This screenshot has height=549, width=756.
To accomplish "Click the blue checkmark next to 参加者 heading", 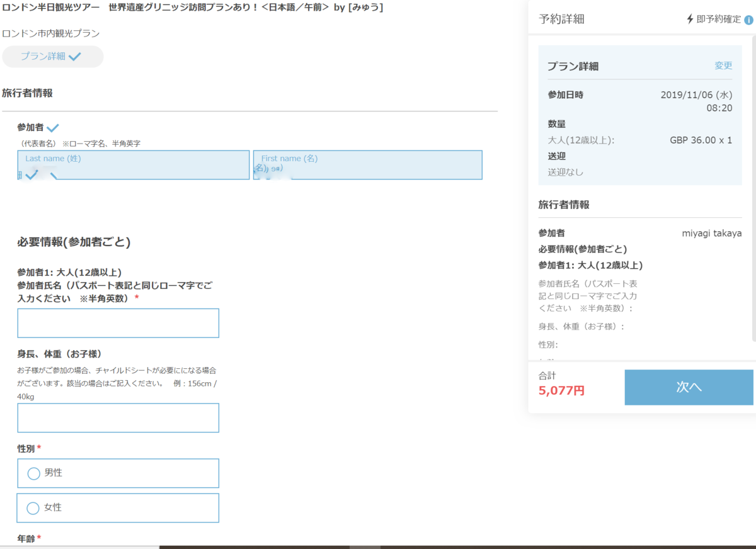I will pos(53,127).
